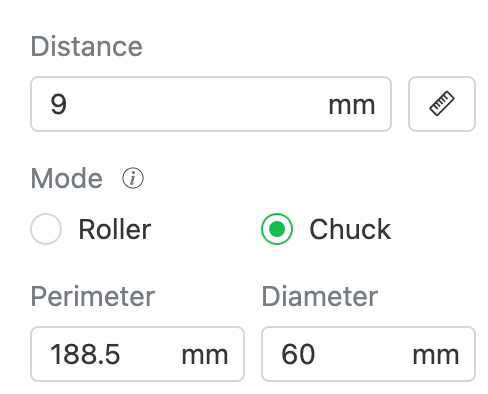Click the Diameter label

(320, 296)
